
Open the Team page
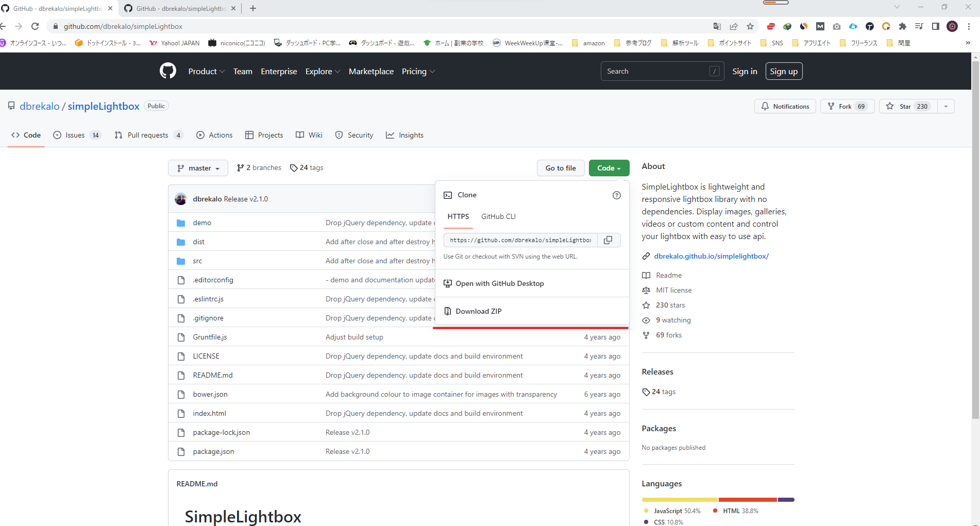[243, 71]
